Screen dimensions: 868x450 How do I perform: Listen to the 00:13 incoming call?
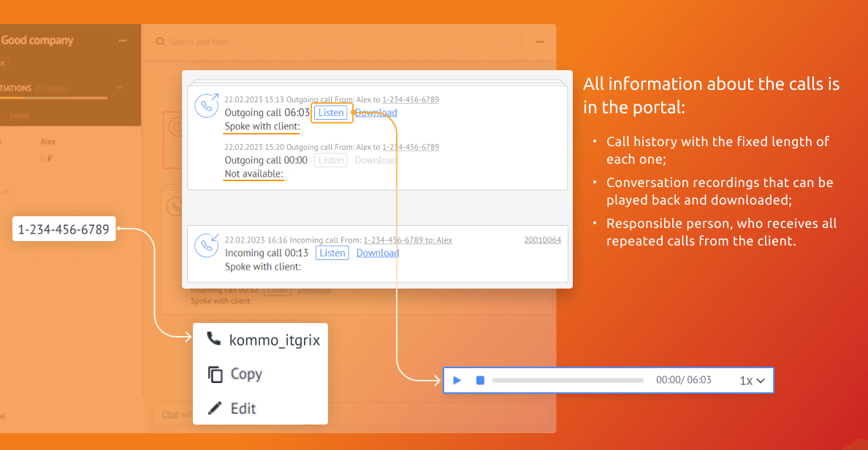pos(332,253)
